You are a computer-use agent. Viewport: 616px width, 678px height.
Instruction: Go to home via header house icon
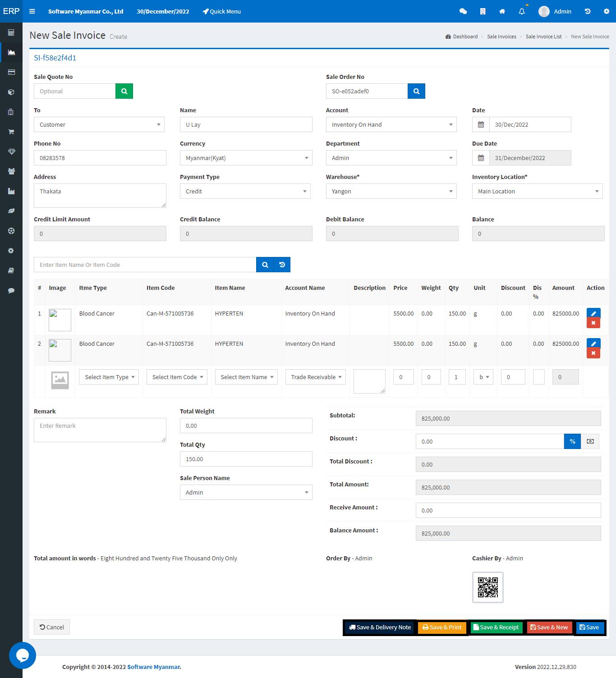(502, 11)
